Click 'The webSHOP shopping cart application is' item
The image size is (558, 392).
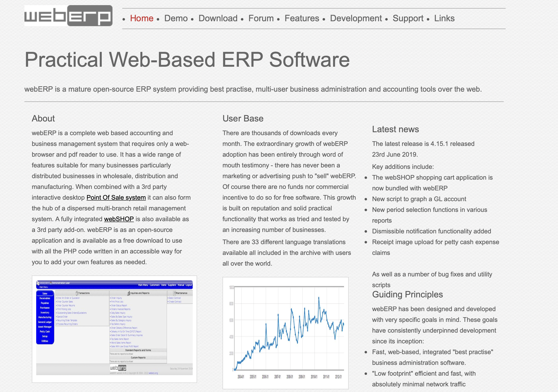tap(432, 183)
